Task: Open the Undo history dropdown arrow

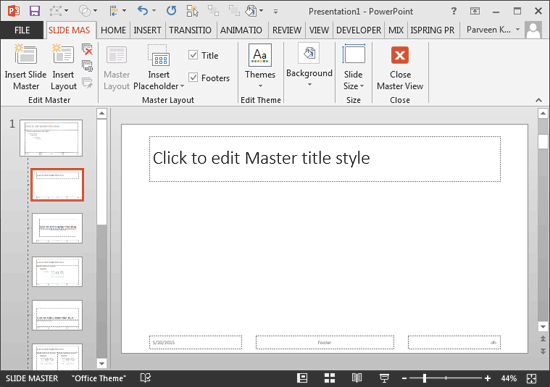Action: coord(154,11)
